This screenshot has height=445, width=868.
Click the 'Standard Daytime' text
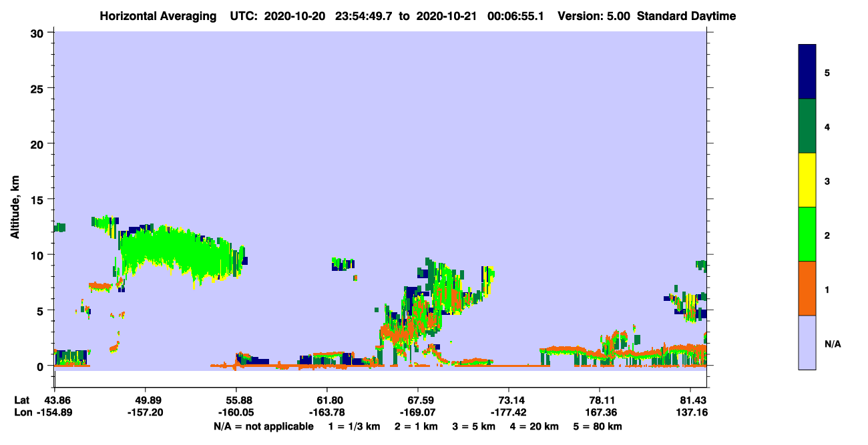click(686, 16)
